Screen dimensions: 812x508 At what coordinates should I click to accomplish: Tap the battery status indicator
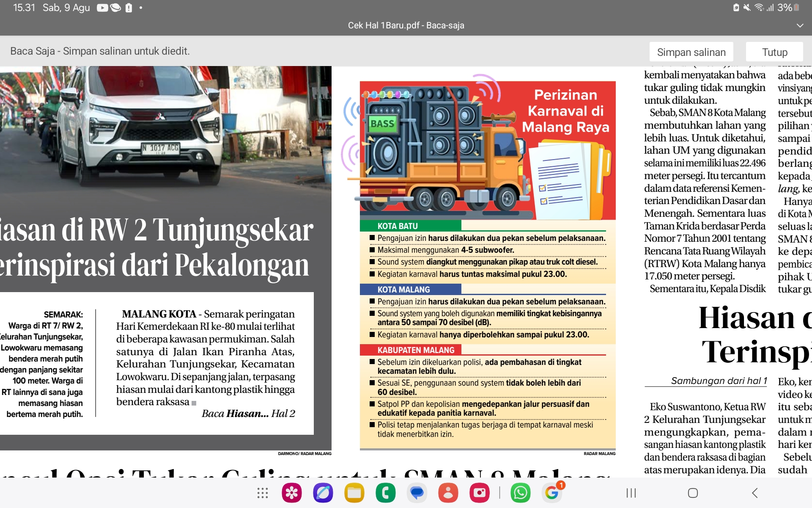pos(797,8)
